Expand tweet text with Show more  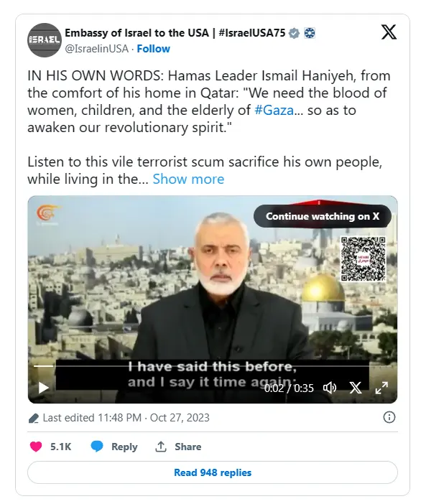tap(188, 179)
